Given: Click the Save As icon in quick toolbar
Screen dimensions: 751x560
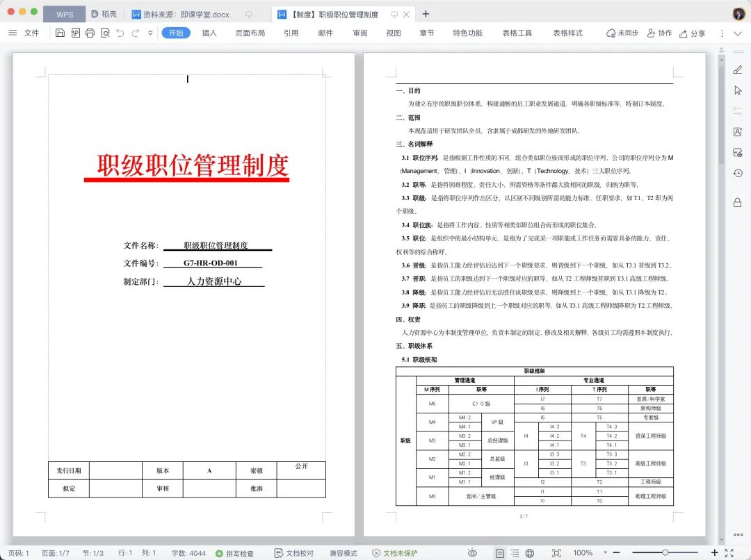Looking at the screenshot, I should coord(75,33).
